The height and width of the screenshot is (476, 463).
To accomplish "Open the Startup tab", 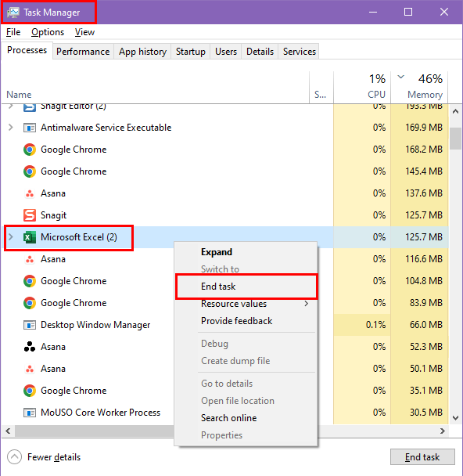I will (x=190, y=52).
